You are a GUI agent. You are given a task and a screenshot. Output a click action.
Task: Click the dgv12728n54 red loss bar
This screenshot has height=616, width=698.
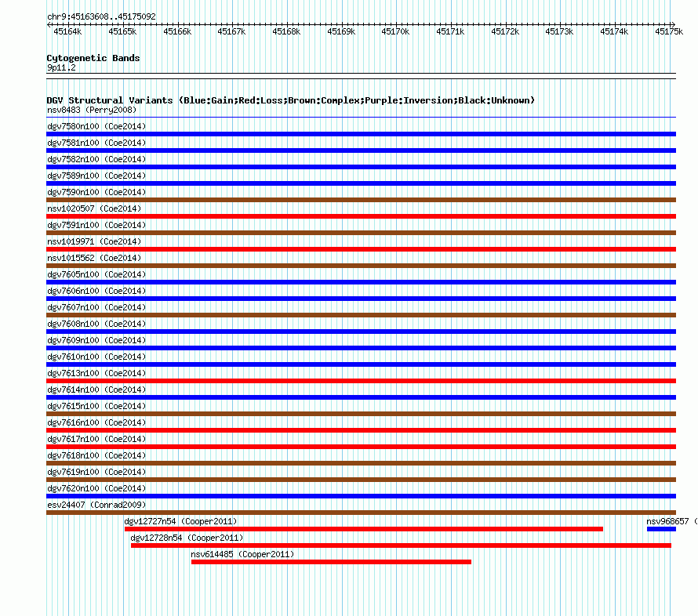point(401,545)
